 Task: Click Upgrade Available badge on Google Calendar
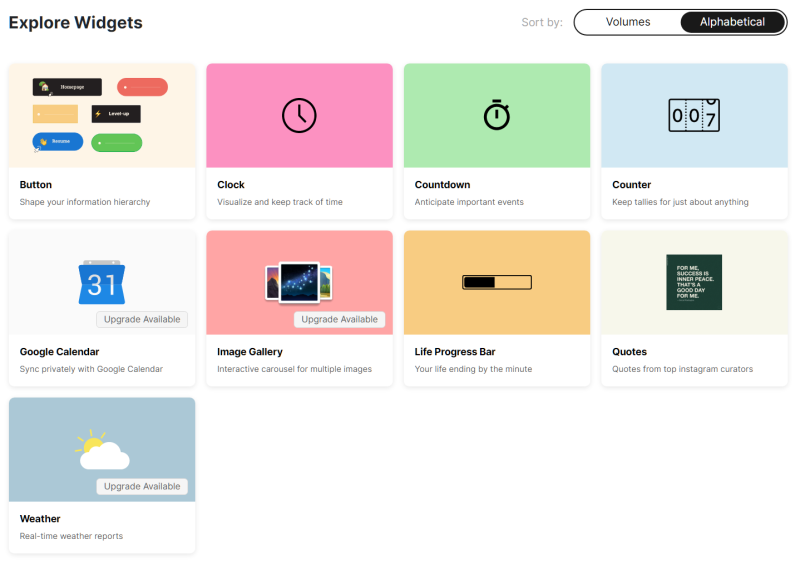pyautogui.click(x=142, y=320)
